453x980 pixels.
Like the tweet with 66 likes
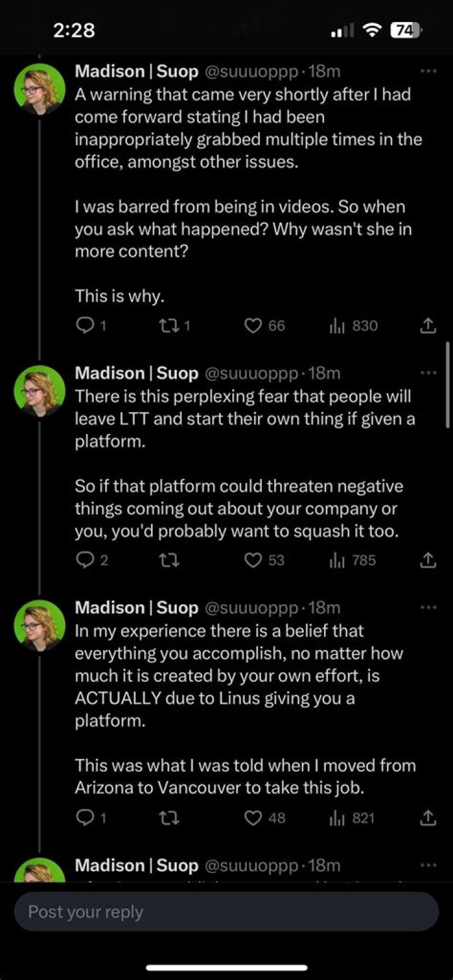[253, 325]
